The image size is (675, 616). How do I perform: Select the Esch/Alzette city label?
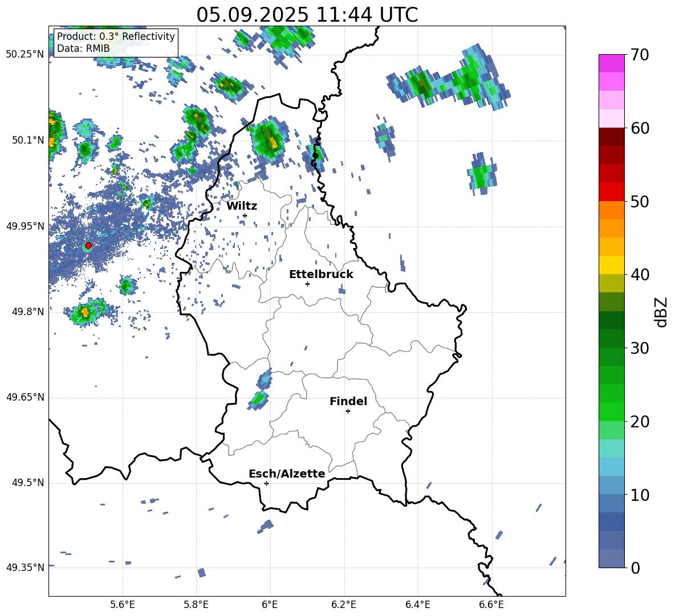point(287,474)
